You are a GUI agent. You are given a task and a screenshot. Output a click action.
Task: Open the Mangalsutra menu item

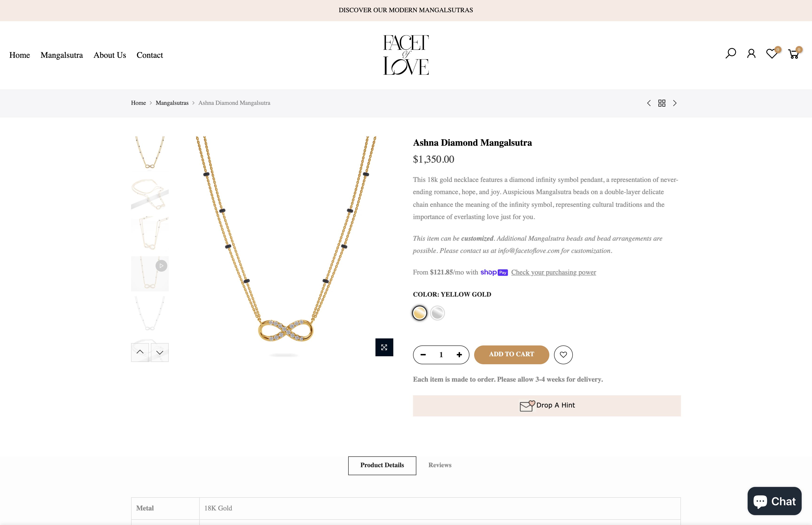coord(62,55)
